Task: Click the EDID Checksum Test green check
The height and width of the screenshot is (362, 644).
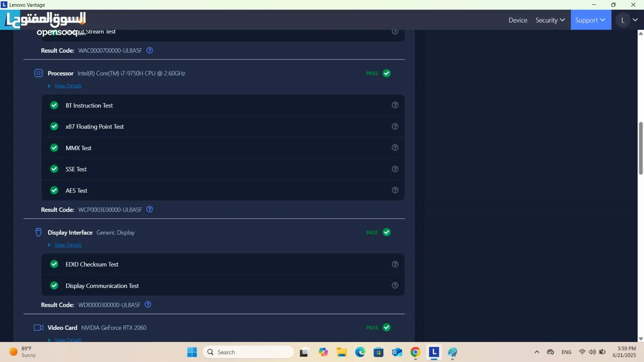Action: tap(54, 264)
